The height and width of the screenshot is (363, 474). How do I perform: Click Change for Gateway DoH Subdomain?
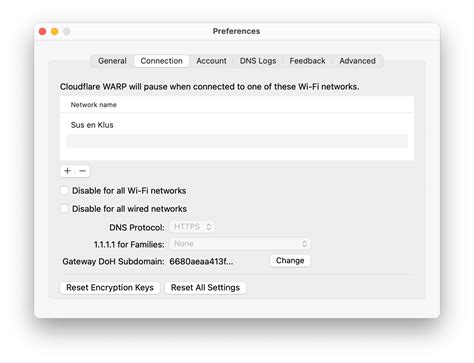(x=290, y=261)
